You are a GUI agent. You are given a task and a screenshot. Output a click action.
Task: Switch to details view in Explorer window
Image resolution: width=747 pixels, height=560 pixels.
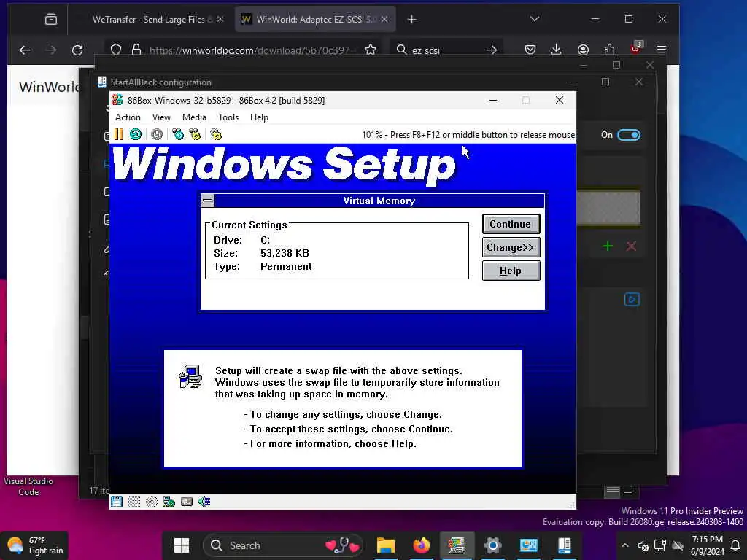point(613,491)
